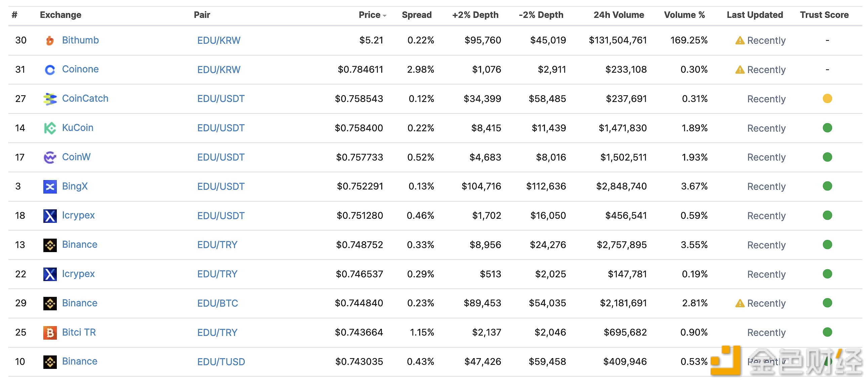Open KuCoin's EDU/USDT pair link

[221, 128]
